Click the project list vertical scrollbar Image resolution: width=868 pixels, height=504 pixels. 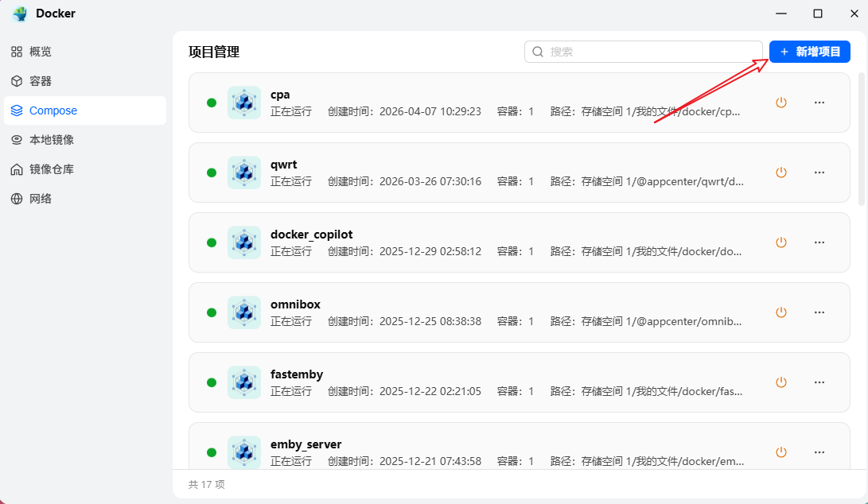click(x=862, y=139)
